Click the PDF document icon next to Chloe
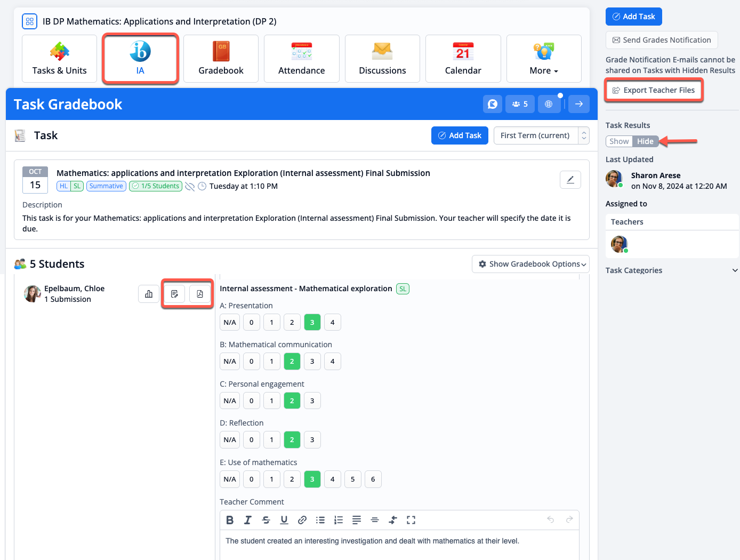Viewport: 740px width, 560px height. click(200, 294)
